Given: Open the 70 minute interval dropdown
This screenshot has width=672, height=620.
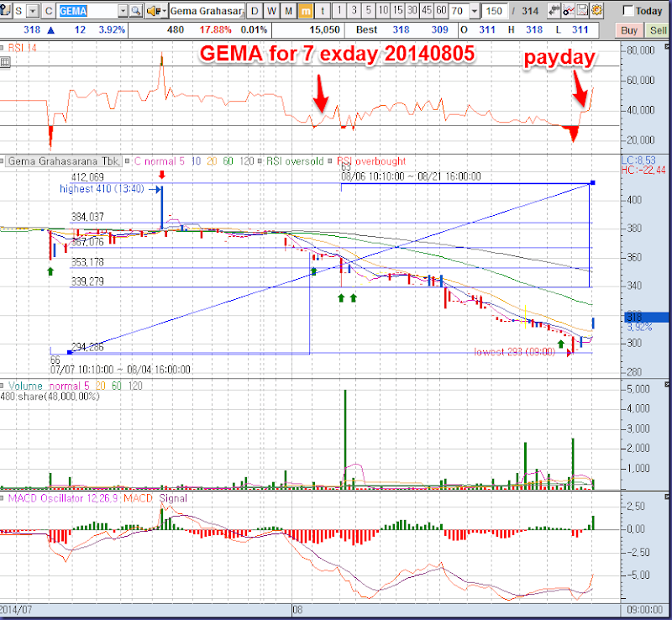Looking at the screenshot, I should pos(474,11).
